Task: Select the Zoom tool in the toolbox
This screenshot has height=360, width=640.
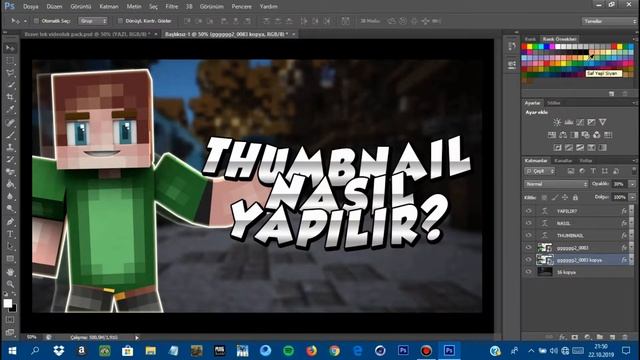Action: [x=10, y=284]
